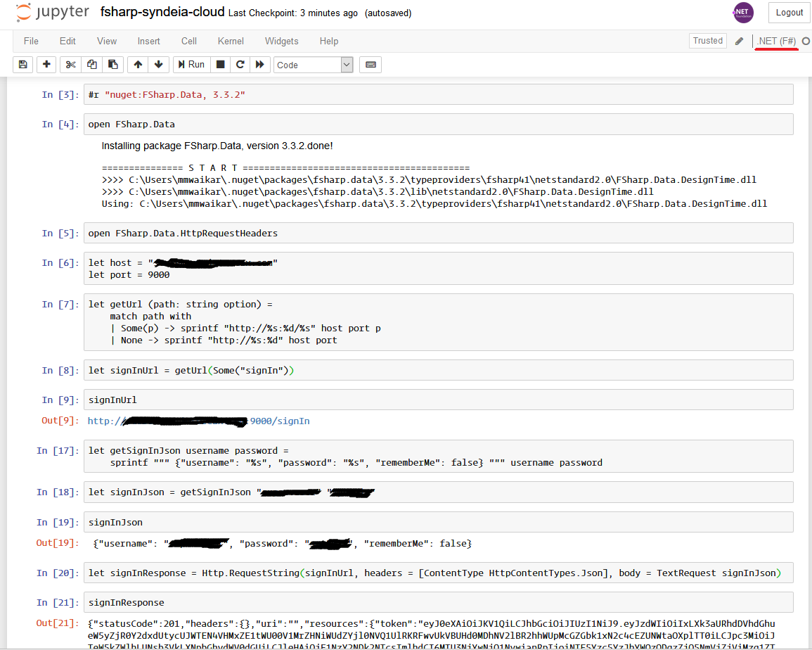812x650 pixels.
Task: Select the host and port cell In [6]
Action: pos(438,269)
